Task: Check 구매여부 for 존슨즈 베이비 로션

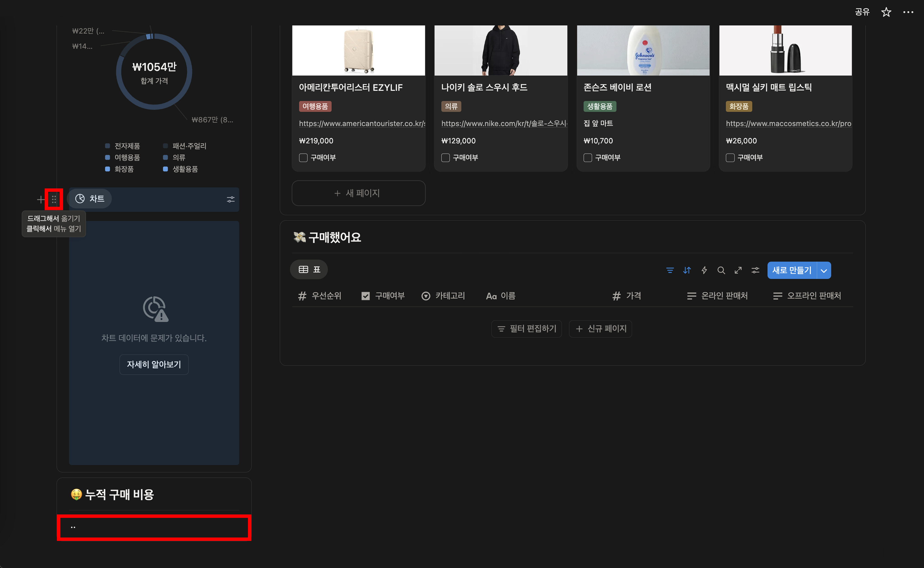Action: coord(588,158)
